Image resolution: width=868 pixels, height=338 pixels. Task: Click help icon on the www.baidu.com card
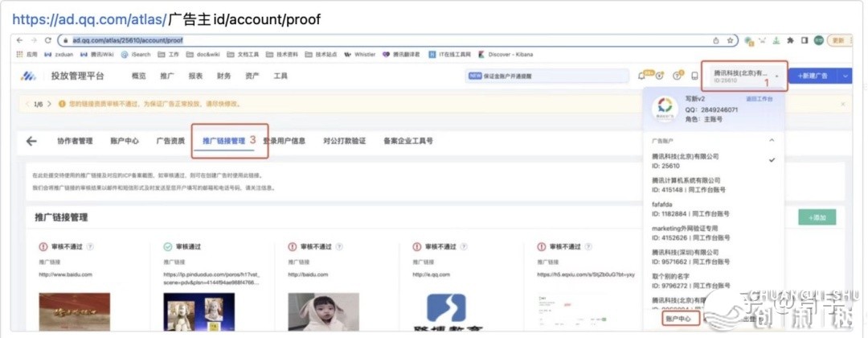(90, 246)
